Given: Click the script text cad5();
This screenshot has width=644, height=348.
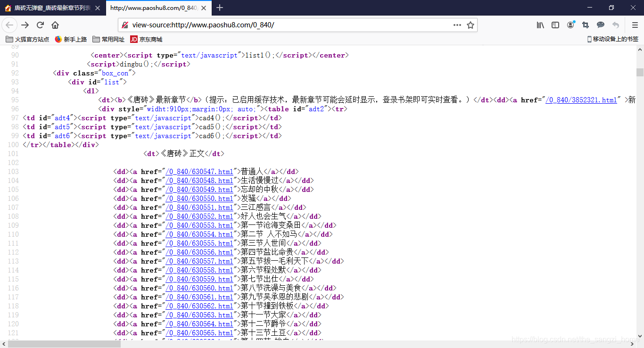Looking at the screenshot, I should 214,127.
